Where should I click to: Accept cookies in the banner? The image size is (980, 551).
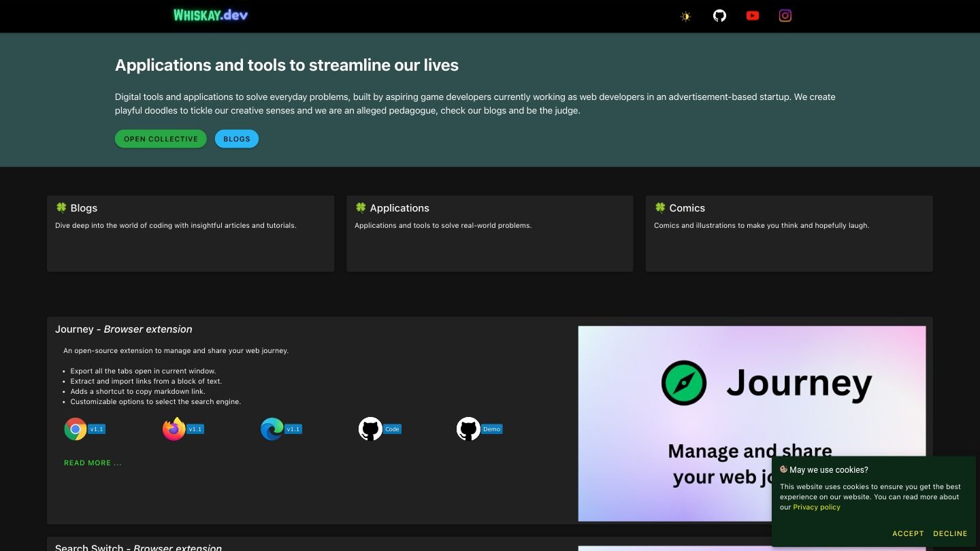click(x=908, y=534)
